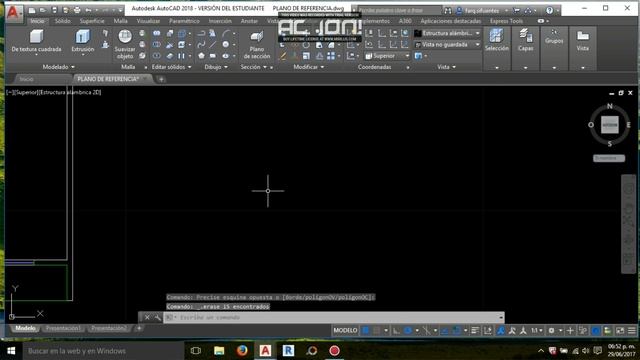Screen dimensions: 640x360
Task: Open the Vista no guardada dropdown
Action: (x=447, y=44)
